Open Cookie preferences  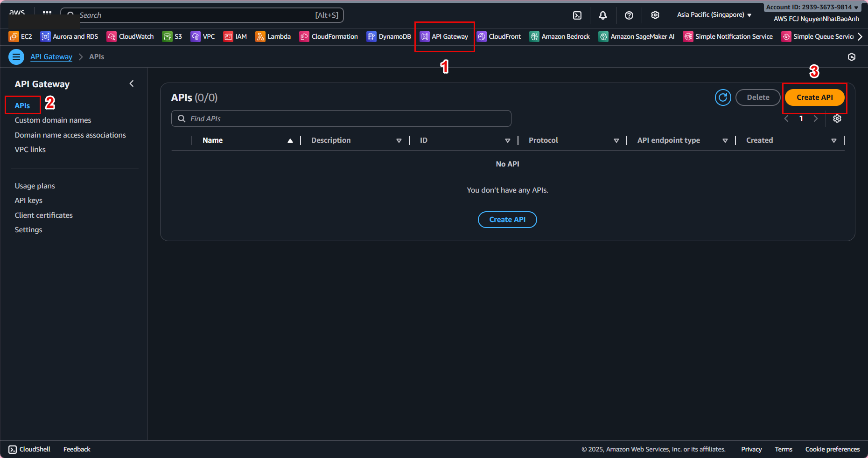(x=833, y=450)
